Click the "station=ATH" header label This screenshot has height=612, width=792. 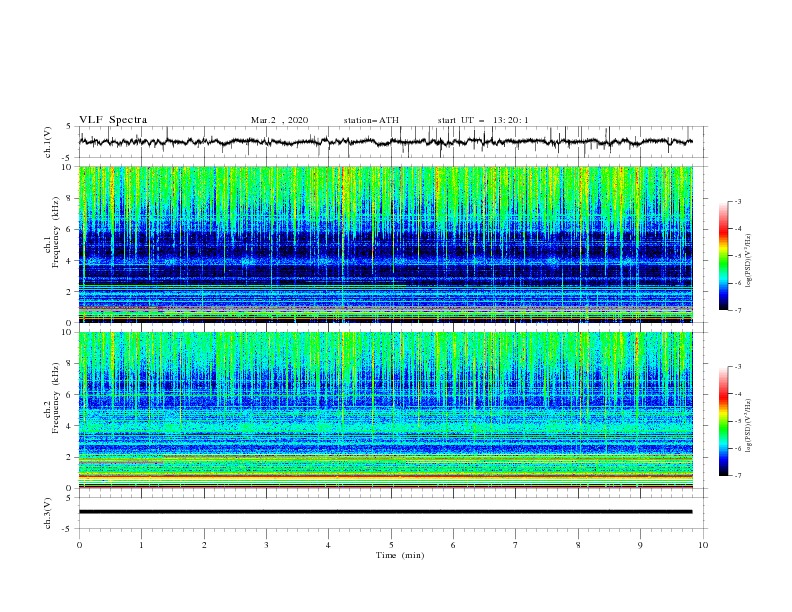tap(371, 120)
